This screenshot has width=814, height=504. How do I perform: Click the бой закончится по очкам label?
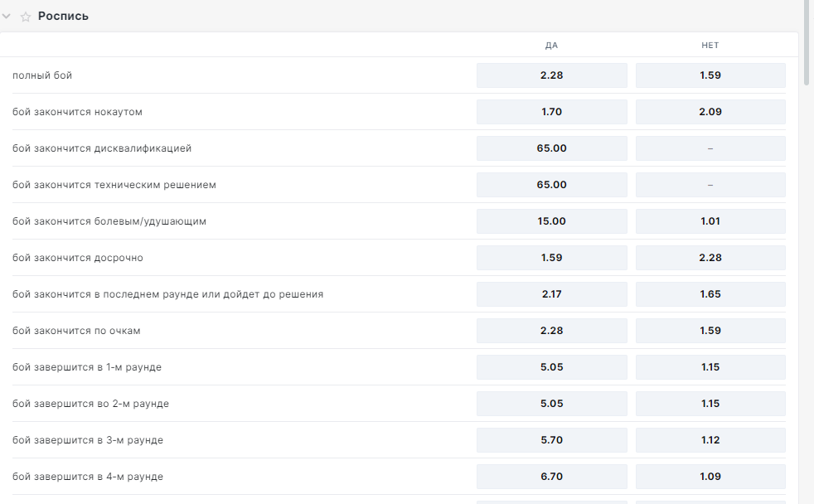coord(76,331)
